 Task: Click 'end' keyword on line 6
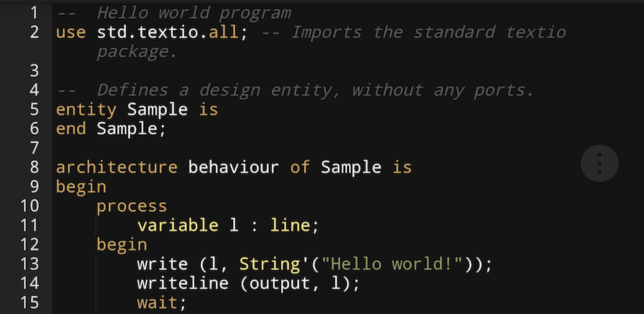tap(70, 129)
